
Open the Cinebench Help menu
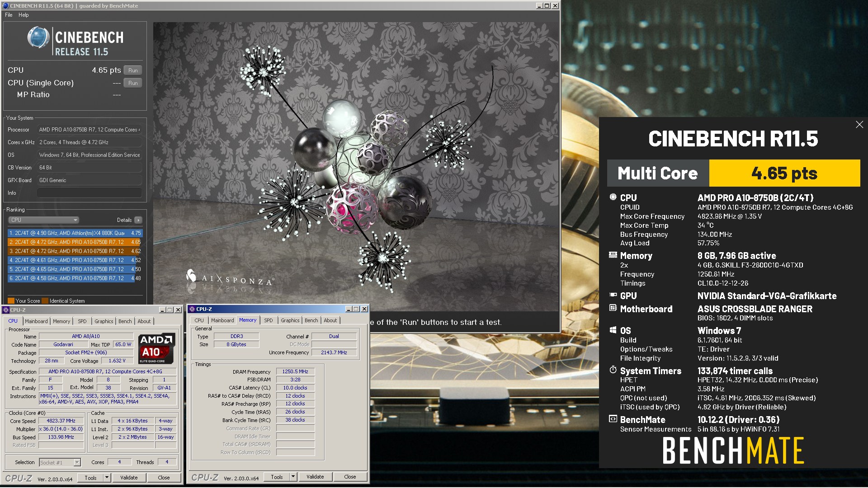(x=24, y=15)
